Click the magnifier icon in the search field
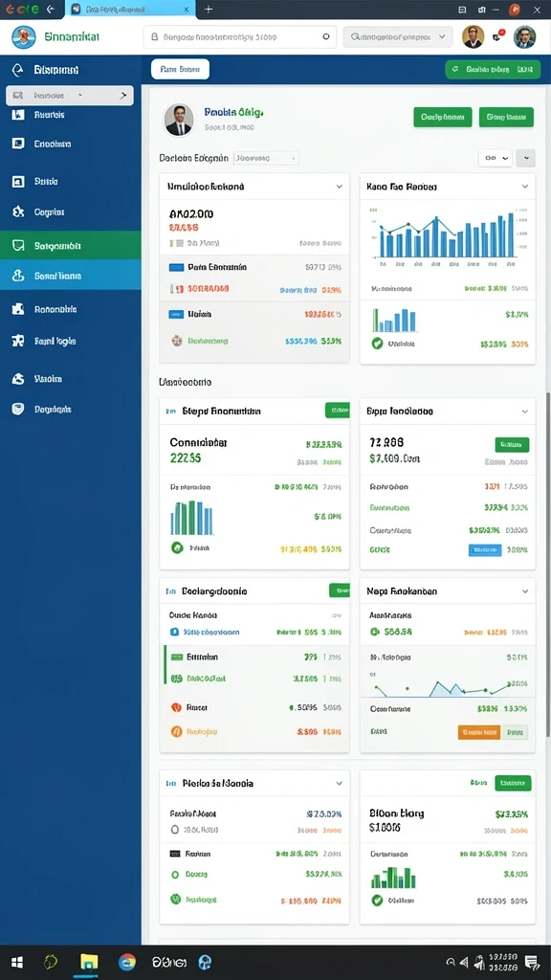The image size is (551, 980). point(325,37)
